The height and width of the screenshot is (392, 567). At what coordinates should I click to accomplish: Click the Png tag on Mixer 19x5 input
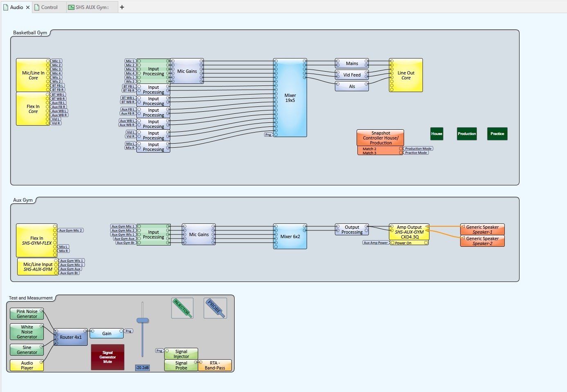(269, 135)
